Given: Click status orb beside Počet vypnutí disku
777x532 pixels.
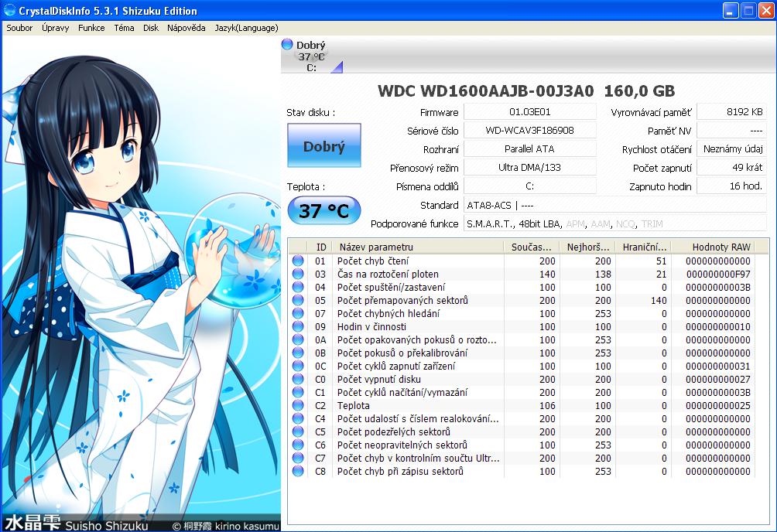Looking at the screenshot, I should tap(298, 379).
